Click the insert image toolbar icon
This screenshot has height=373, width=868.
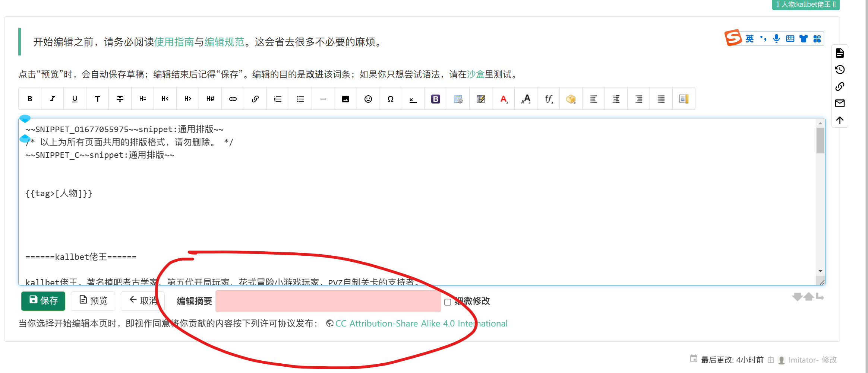click(345, 99)
